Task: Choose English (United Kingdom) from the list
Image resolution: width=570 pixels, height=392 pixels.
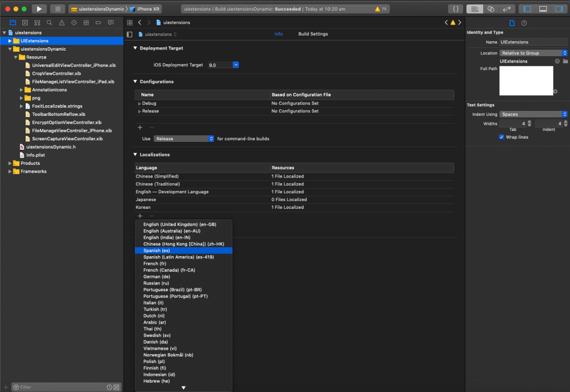Action: (184, 224)
